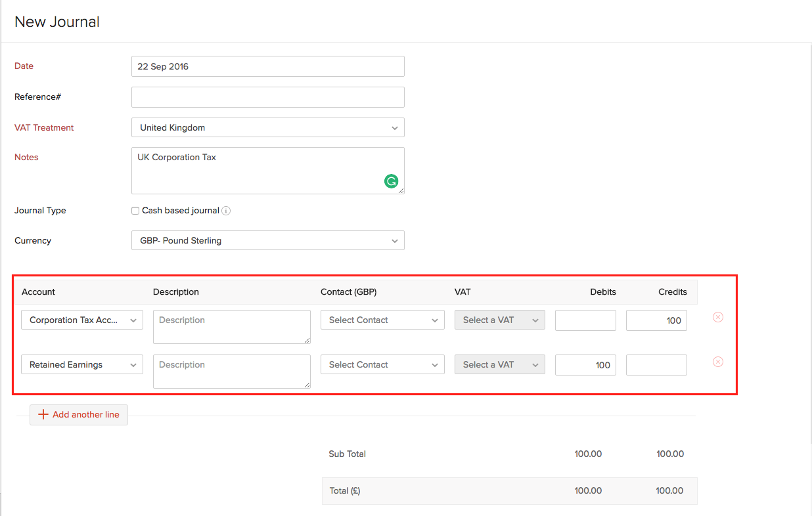The image size is (812, 516).
Task: Remove the Retained Earnings journal line
Action: 718,362
